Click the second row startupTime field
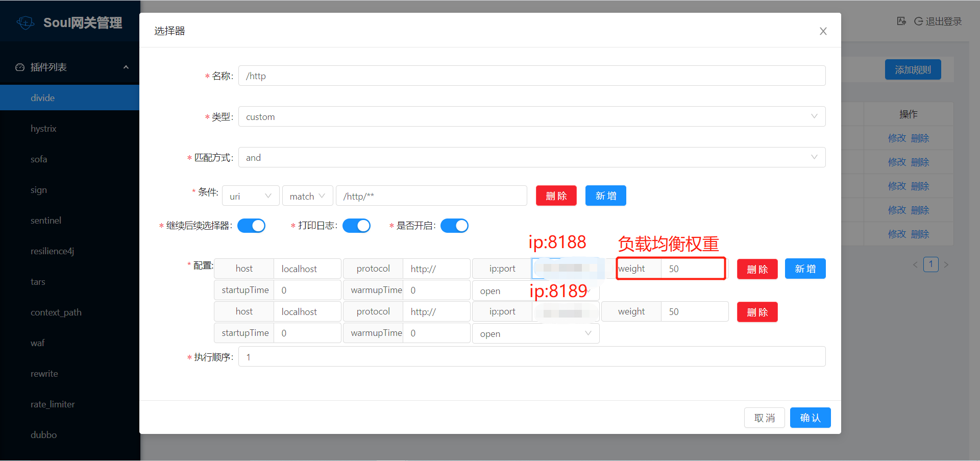 click(x=307, y=333)
